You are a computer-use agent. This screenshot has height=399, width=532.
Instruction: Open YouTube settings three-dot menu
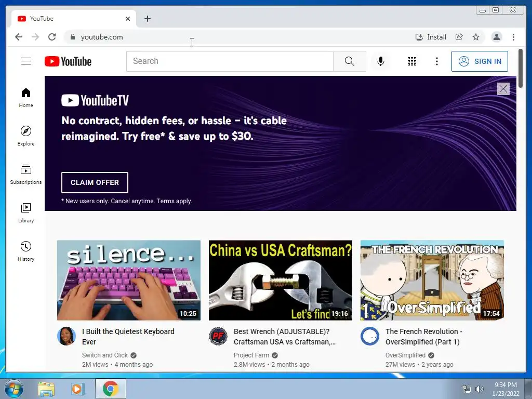pyautogui.click(x=436, y=61)
